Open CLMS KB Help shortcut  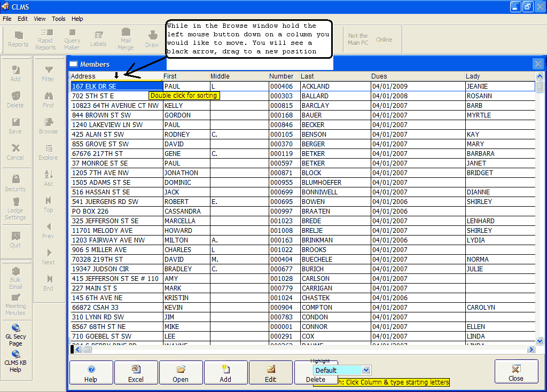pyautogui.click(x=15, y=360)
